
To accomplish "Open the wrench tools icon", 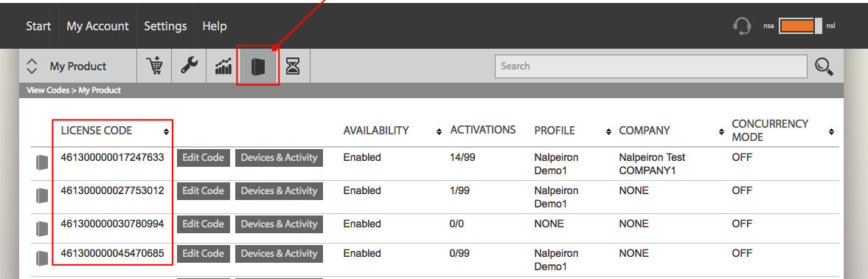I will [x=190, y=66].
